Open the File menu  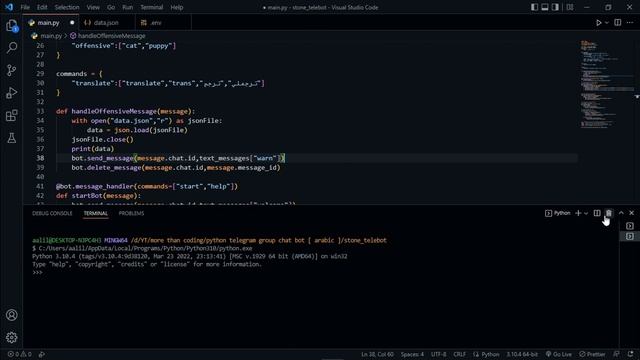point(25,7)
